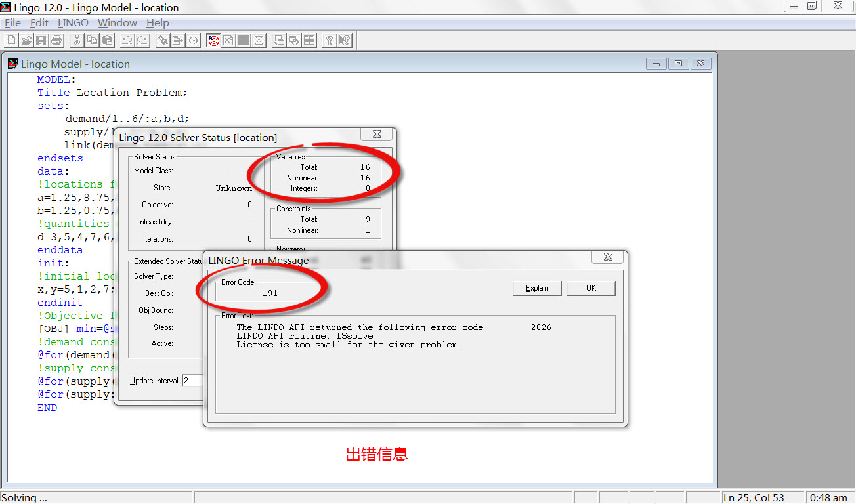Click the 'Solving ...' status bar text

[x=24, y=497]
